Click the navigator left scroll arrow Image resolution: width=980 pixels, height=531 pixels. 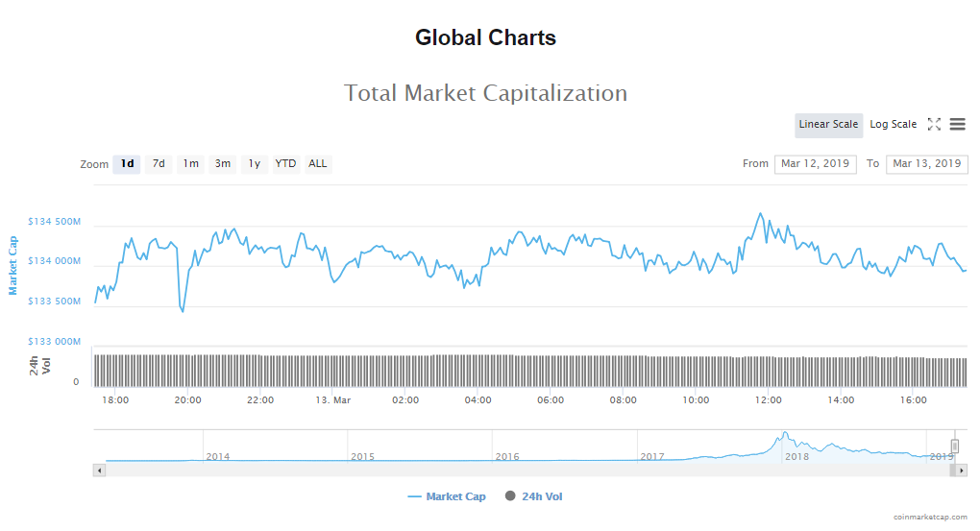pos(99,470)
